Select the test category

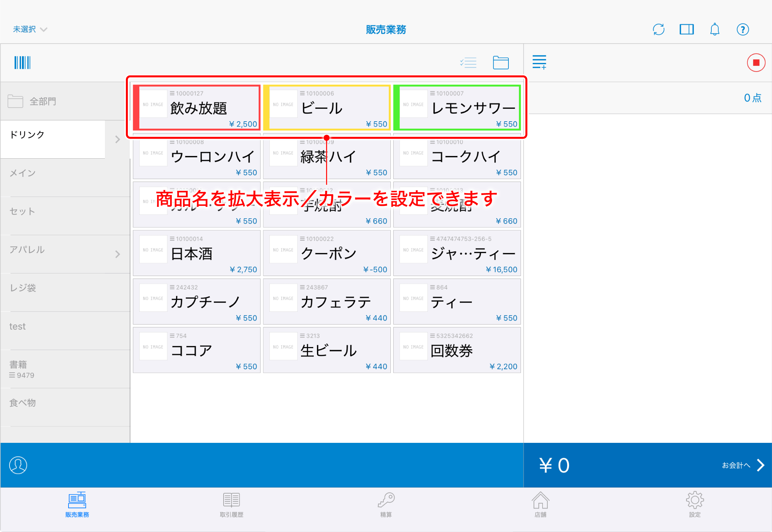[x=65, y=331]
